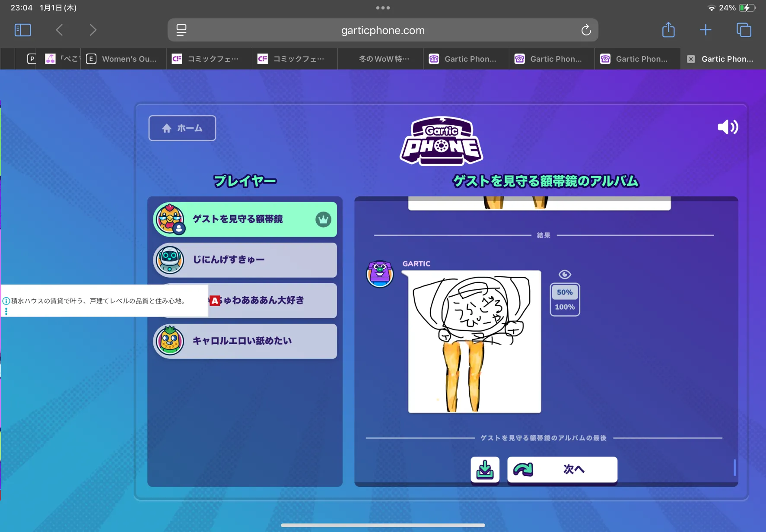Show the Safari sidebar
The width and height of the screenshot is (766, 532).
(22, 30)
